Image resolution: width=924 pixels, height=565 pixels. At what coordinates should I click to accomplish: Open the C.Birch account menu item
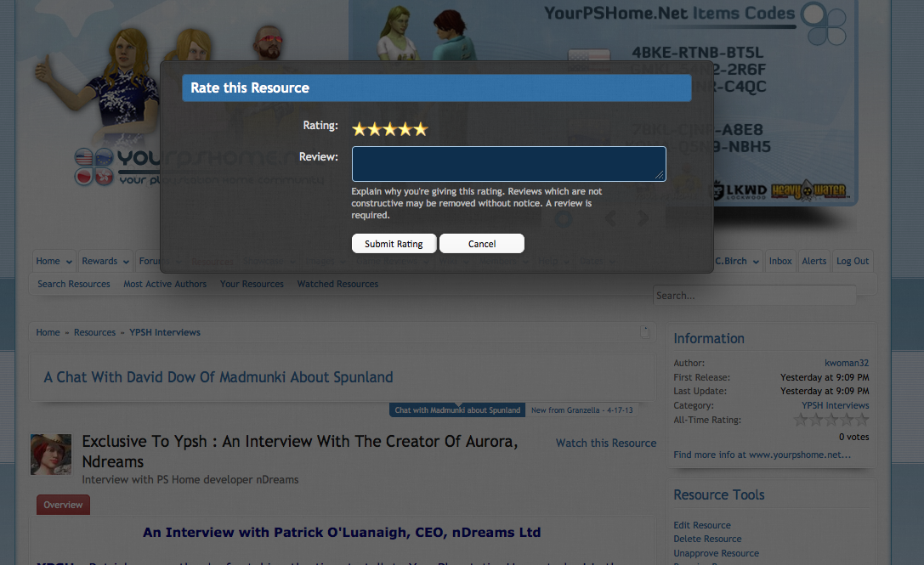coord(731,261)
